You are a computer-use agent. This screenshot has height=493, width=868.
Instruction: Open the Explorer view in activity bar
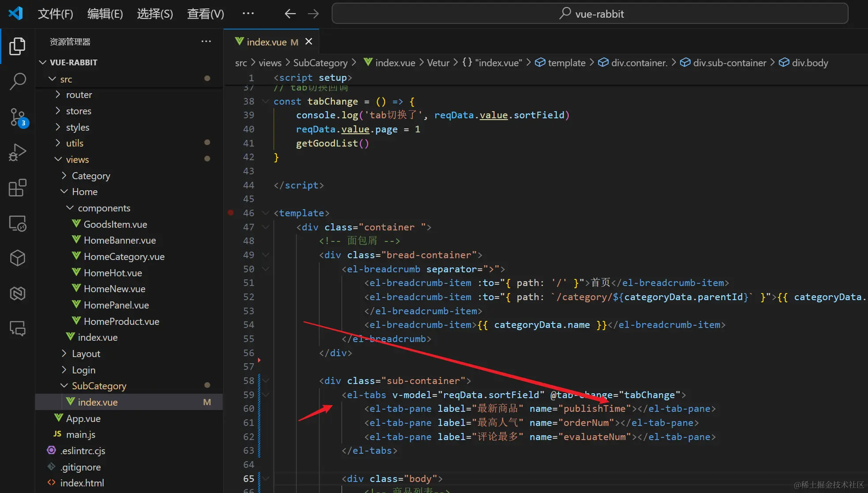[x=17, y=46]
